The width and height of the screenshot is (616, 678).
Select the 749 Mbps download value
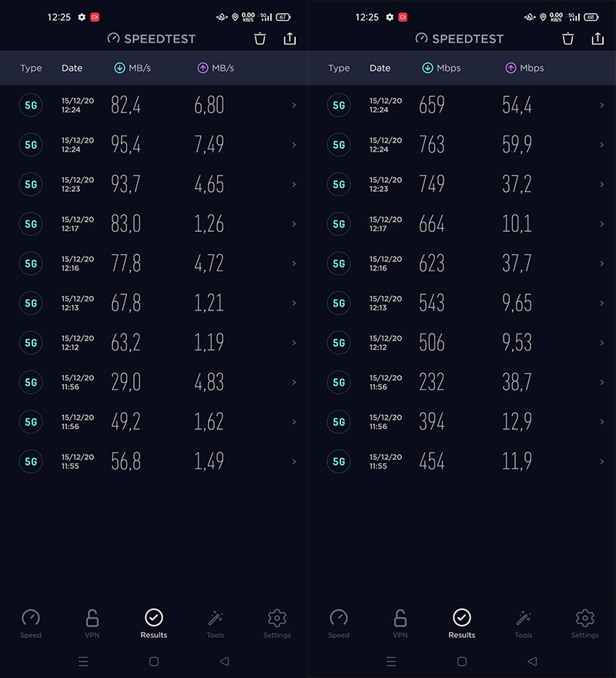pyautogui.click(x=432, y=184)
